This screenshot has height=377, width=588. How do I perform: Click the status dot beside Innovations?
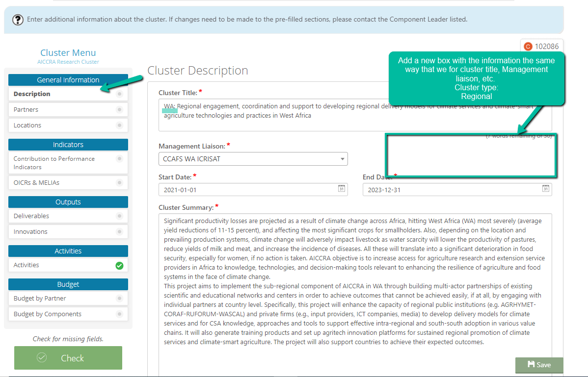click(119, 232)
